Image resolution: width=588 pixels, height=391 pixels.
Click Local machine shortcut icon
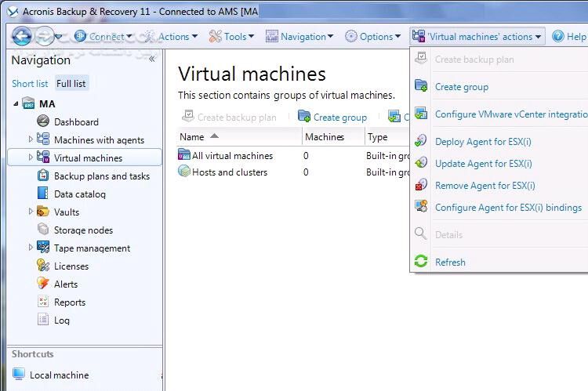pyautogui.click(x=19, y=375)
